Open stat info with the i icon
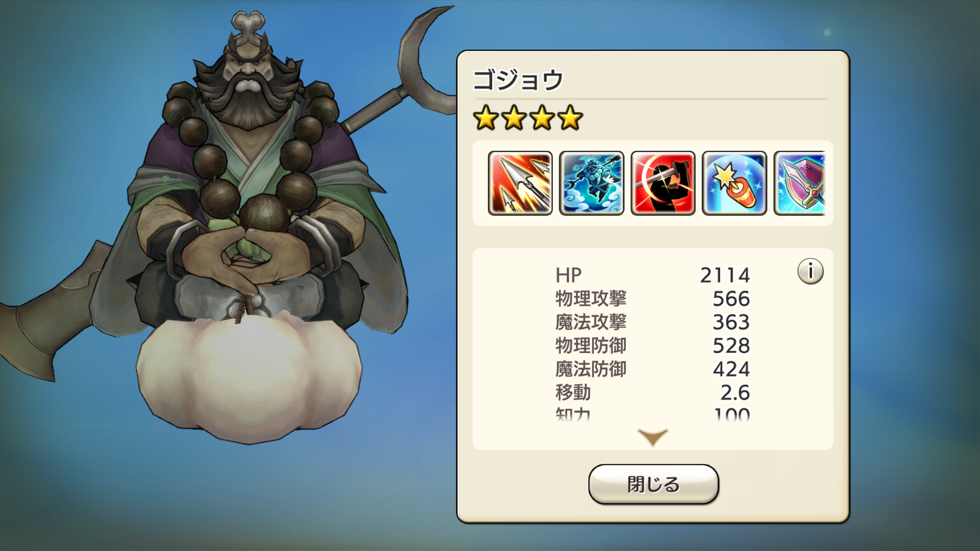980x551 pixels. [810, 271]
